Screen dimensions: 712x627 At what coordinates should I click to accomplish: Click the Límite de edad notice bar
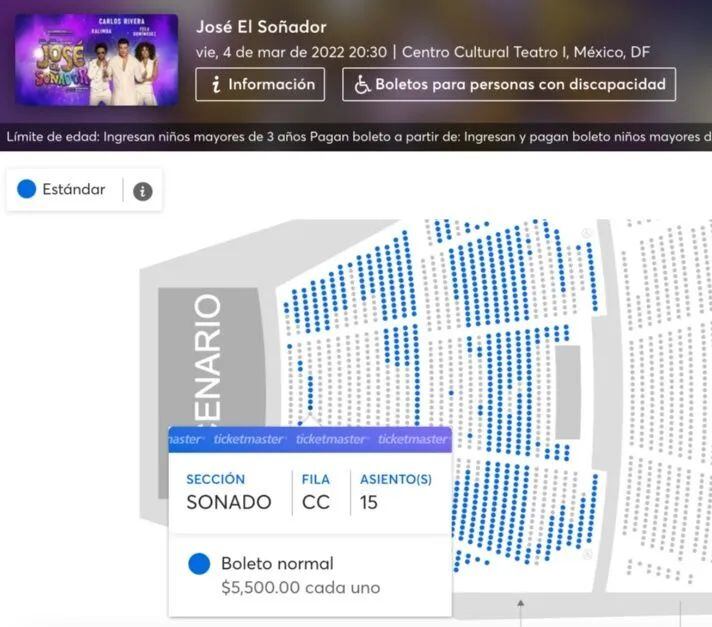click(356, 137)
